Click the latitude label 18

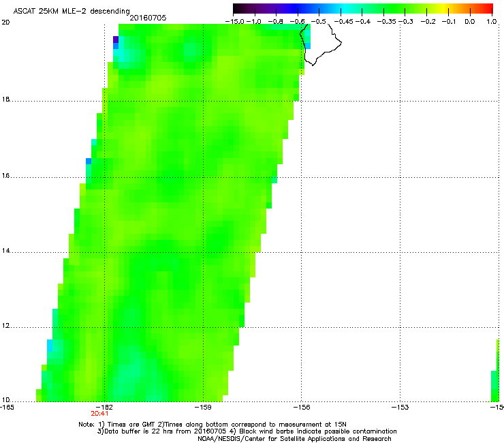click(x=5, y=99)
